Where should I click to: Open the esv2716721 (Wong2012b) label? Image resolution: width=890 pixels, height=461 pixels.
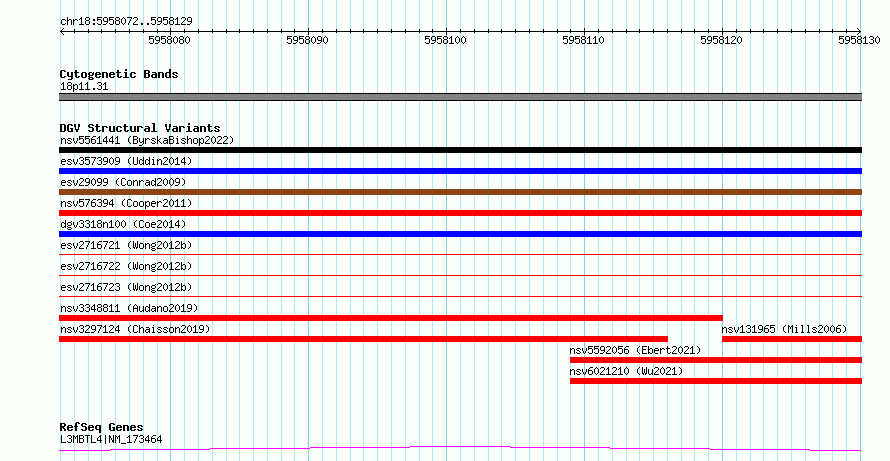point(126,245)
